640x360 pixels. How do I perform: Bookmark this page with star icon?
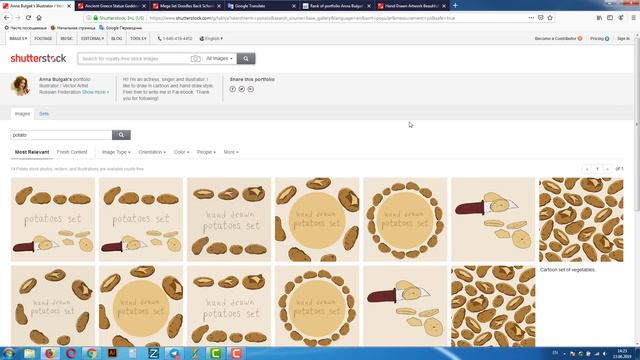coord(550,18)
